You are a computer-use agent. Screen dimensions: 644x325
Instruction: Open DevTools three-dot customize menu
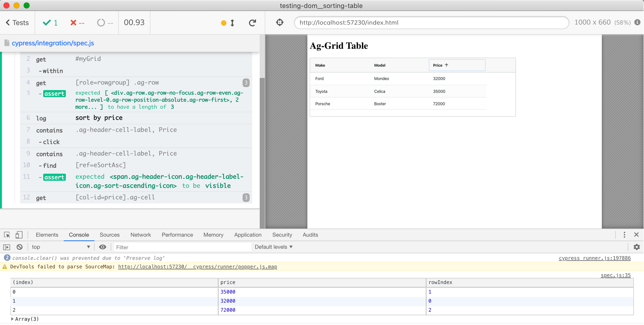624,235
